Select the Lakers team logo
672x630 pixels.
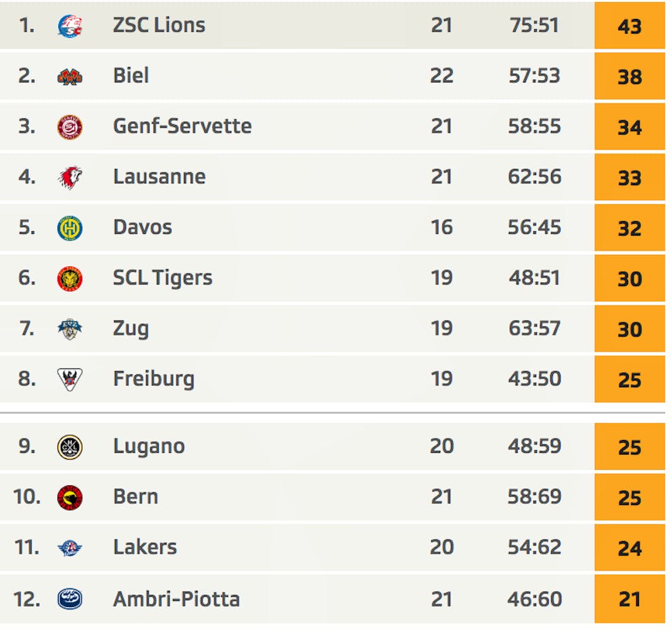click(70, 548)
